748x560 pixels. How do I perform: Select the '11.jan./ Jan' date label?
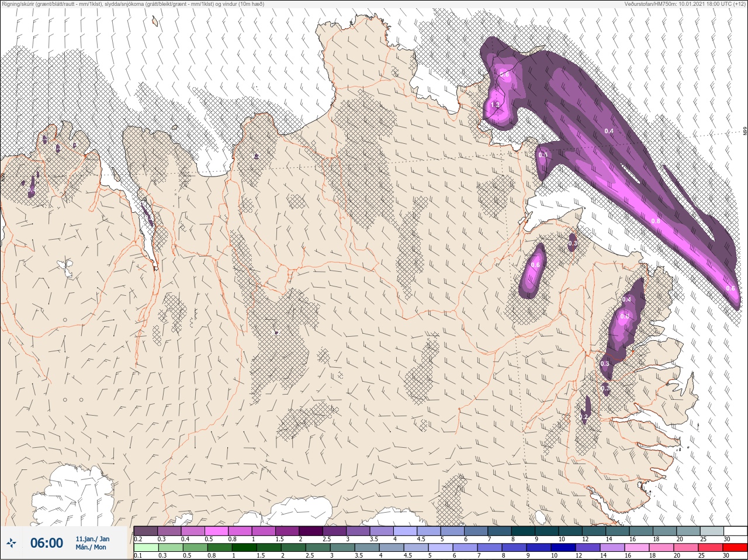(x=92, y=539)
